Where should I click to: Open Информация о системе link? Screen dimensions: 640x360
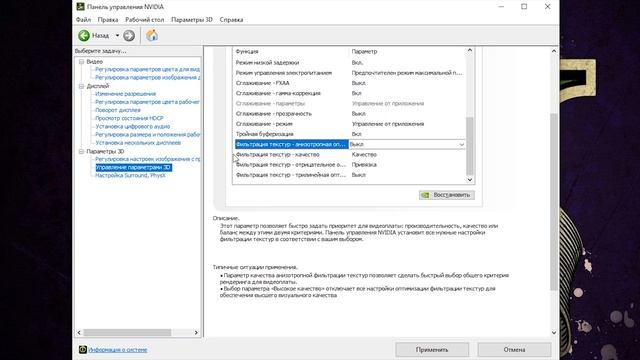pos(118,350)
